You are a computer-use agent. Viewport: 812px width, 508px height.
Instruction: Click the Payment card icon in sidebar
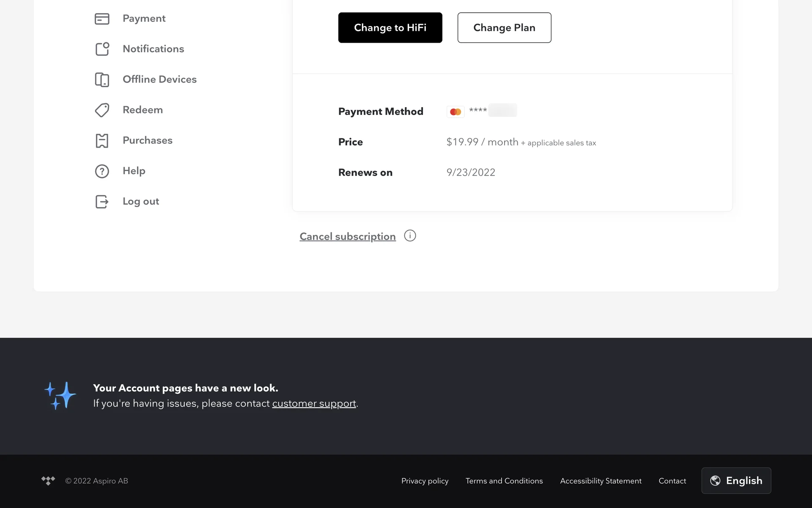[102, 19]
